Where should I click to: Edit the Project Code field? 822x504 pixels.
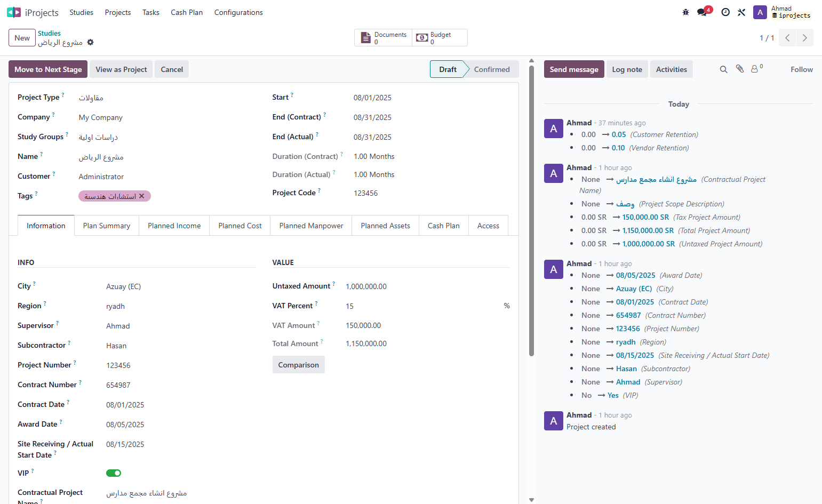pyautogui.click(x=432, y=193)
